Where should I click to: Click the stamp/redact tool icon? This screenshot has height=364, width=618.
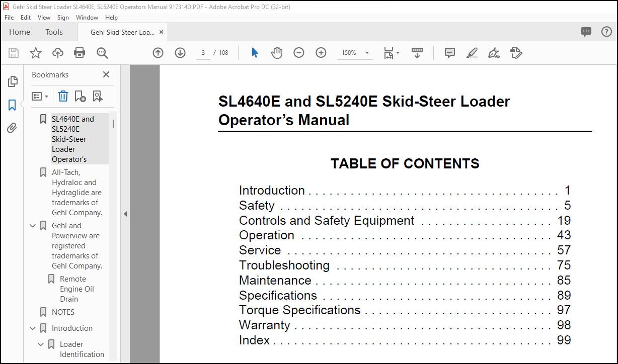coord(516,53)
